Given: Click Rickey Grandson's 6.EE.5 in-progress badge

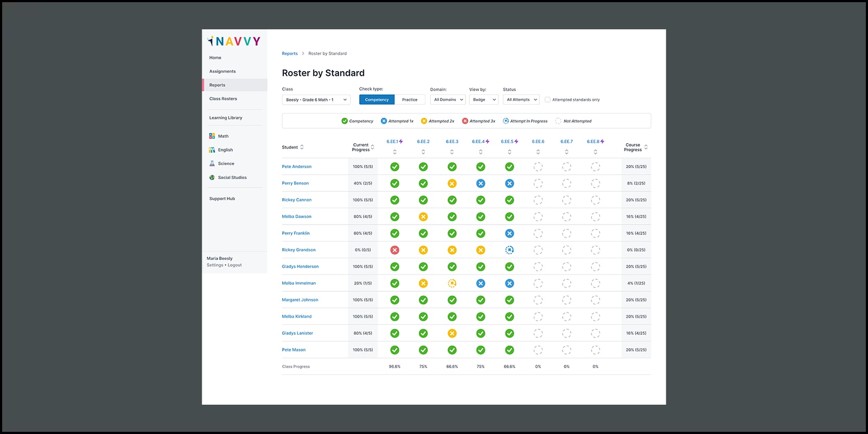Looking at the screenshot, I should pyautogui.click(x=509, y=250).
